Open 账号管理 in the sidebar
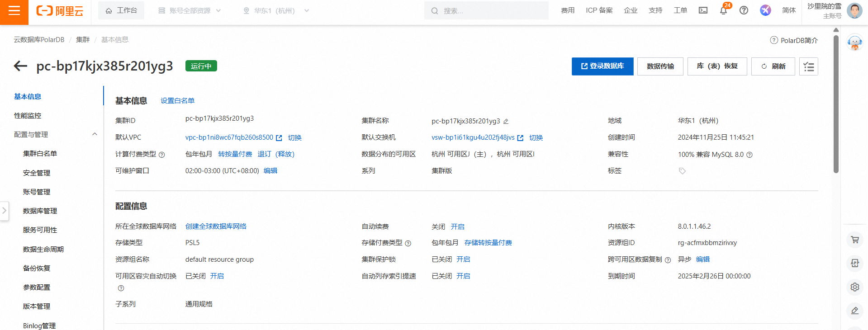Image resolution: width=868 pixels, height=330 pixels. (37, 192)
